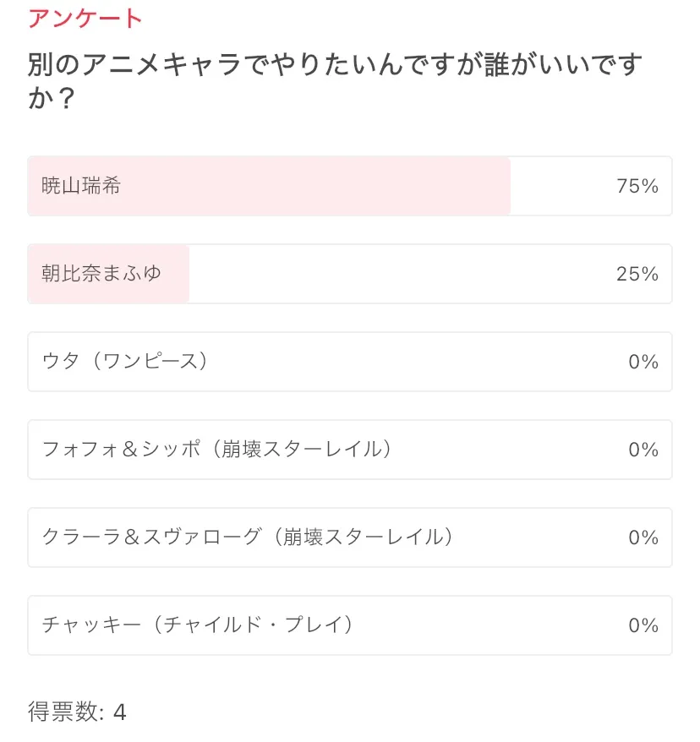
Task: Vote for the 暁山瑞希 name label
Action: (x=81, y=186)
